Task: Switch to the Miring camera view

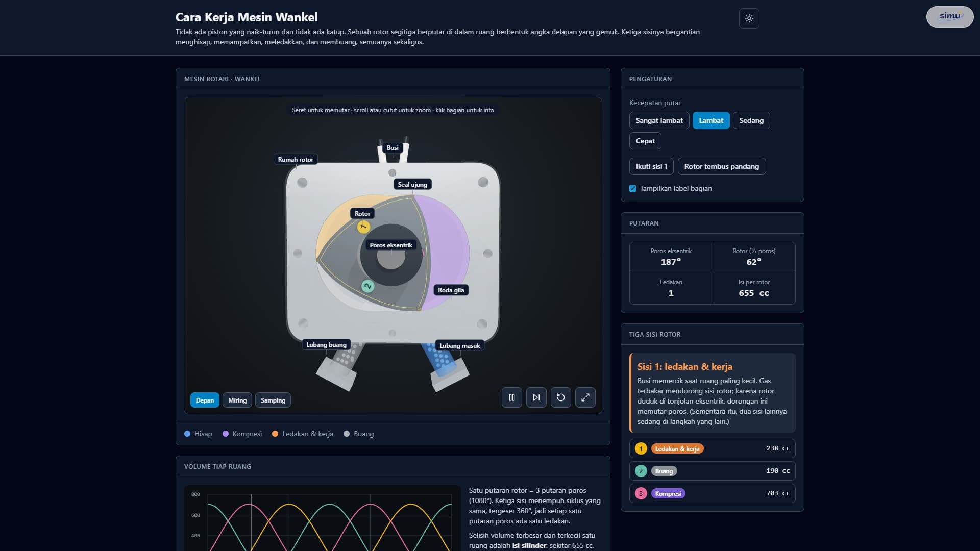Action: pyautogui.click(x=237, y=400)
